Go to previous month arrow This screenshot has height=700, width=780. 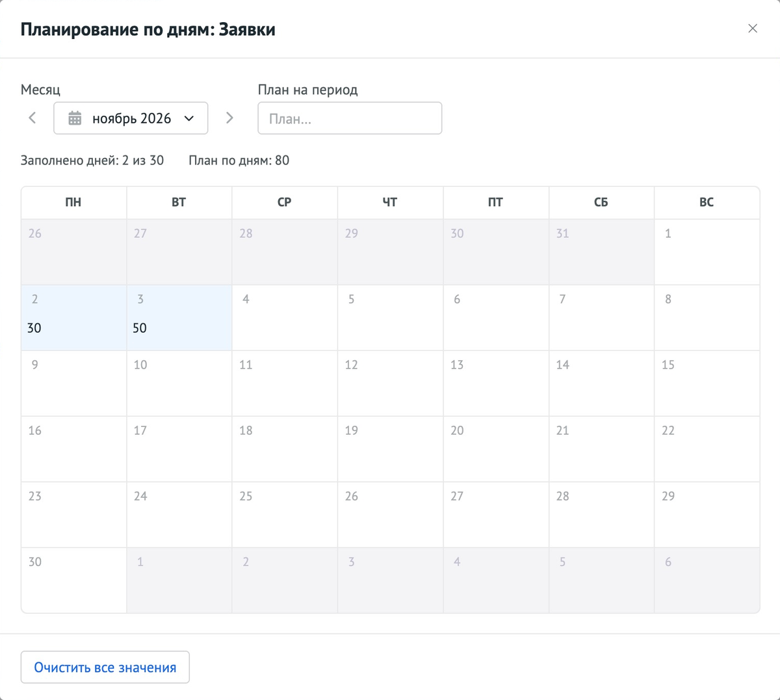[32, 118]
